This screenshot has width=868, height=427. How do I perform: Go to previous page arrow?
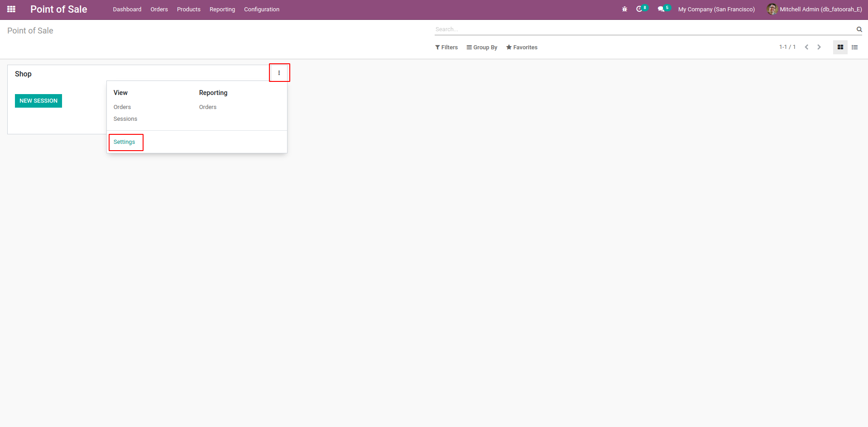[x=806, y=47]
